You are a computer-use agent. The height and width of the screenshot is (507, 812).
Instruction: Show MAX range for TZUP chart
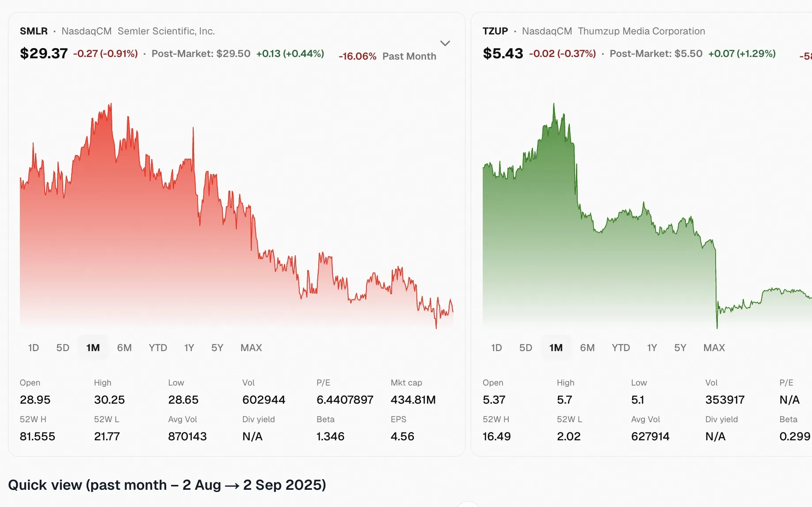pyautogui.click(x=714, y=348)
